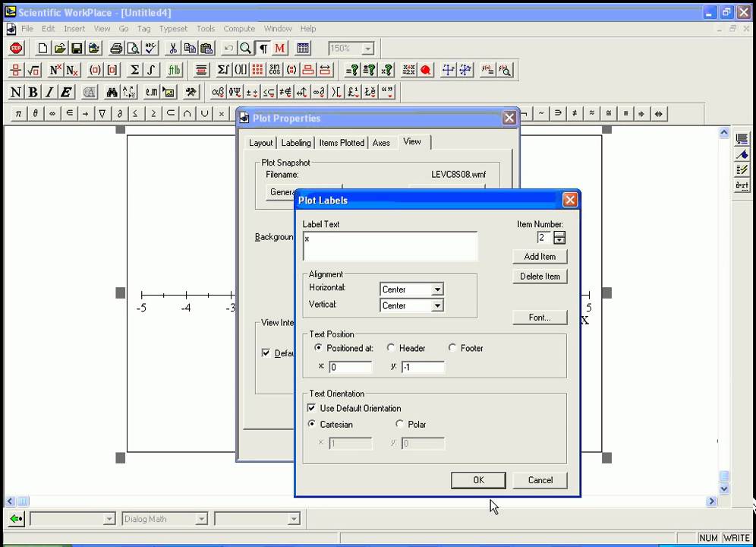The width and height of the screenshot is (756, 547).
Task: Apply Bold B icon
Action: [x=33, y=92]
